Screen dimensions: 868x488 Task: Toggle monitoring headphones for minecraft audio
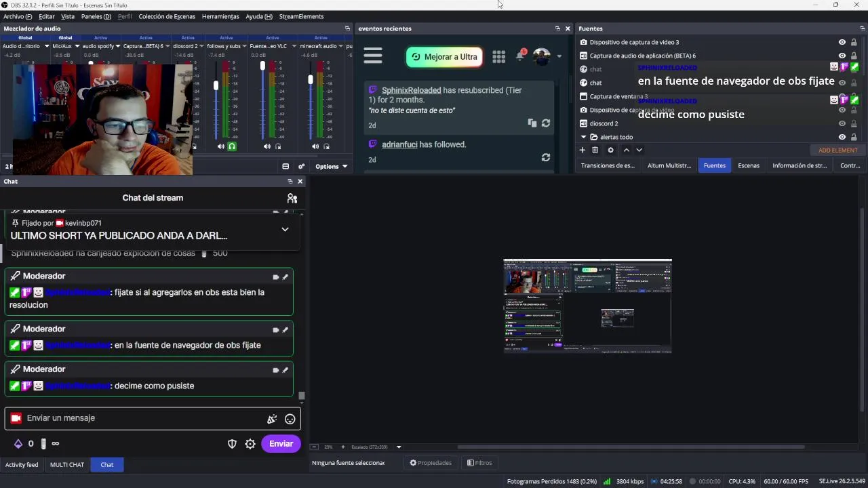point(326,146)
